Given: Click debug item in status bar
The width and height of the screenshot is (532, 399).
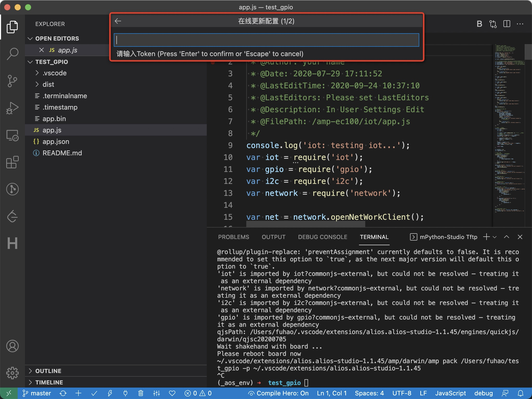Looking at the screenshot, I should pos(483,393).
